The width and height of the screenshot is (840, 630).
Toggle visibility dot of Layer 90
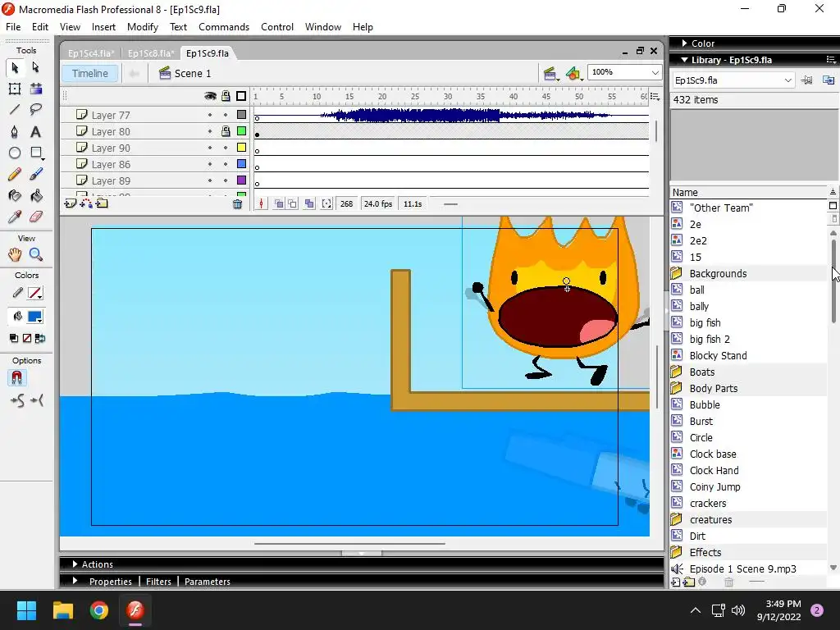210,148
